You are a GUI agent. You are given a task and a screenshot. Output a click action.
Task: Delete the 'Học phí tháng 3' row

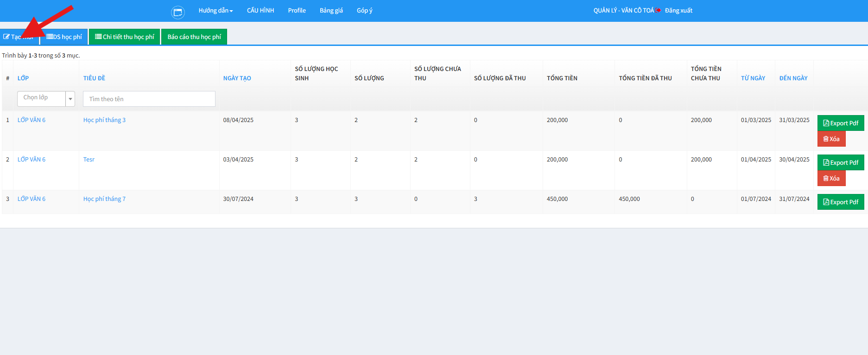[x=831, y=139]
